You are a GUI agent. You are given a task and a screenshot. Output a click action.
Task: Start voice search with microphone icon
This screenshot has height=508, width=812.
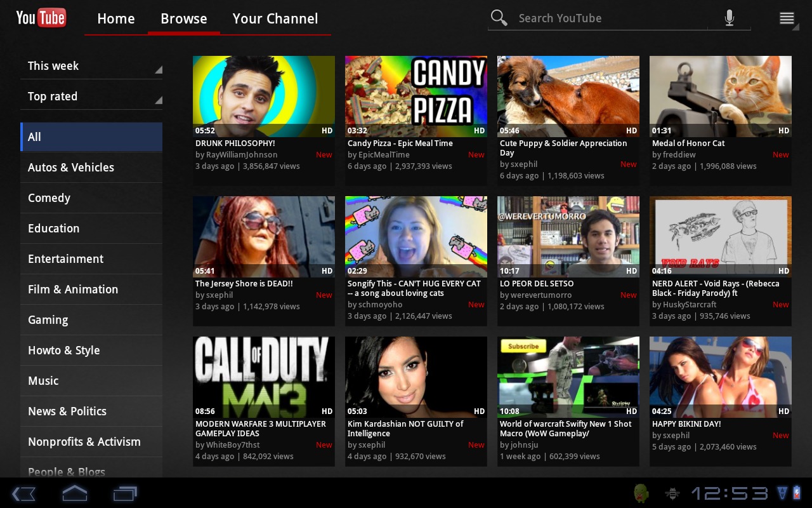[730, 18]
